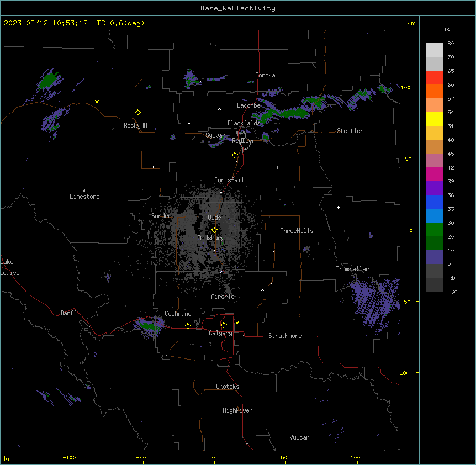The width and height of the screenshot is (476, 465).
Task: Click the white plus marker northeast of ThreeHills
Action: coord(338,207)
